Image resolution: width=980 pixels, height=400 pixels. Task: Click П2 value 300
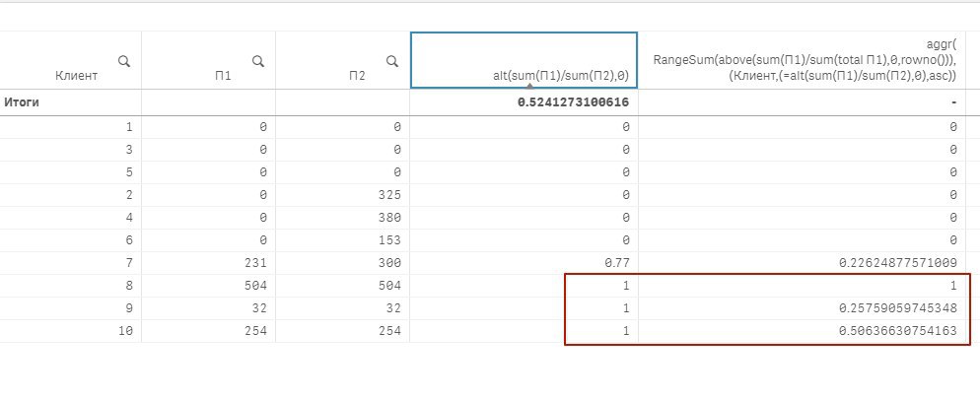coord(389,263)
